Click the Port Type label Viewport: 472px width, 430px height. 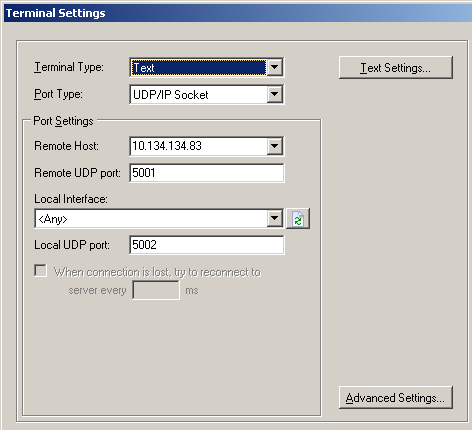coord(58,94)
